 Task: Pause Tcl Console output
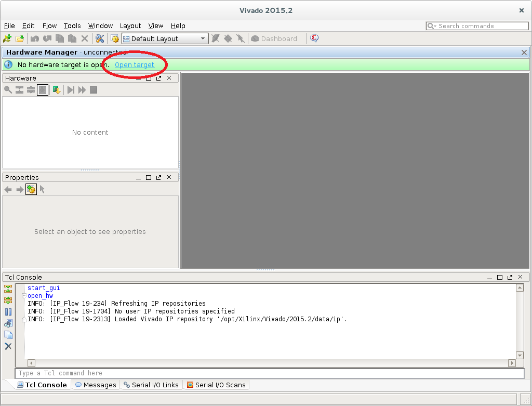pyautogui.click(x=8, y=311)
